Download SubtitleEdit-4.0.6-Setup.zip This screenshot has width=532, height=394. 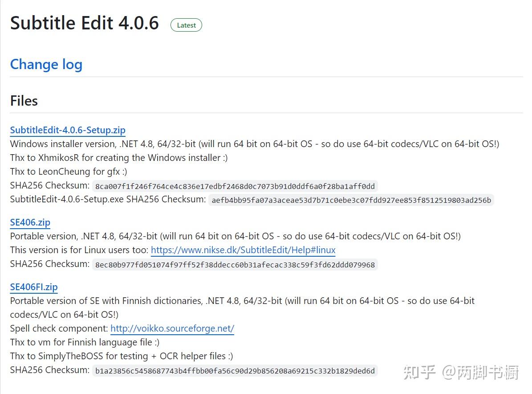tap(68, 130)
